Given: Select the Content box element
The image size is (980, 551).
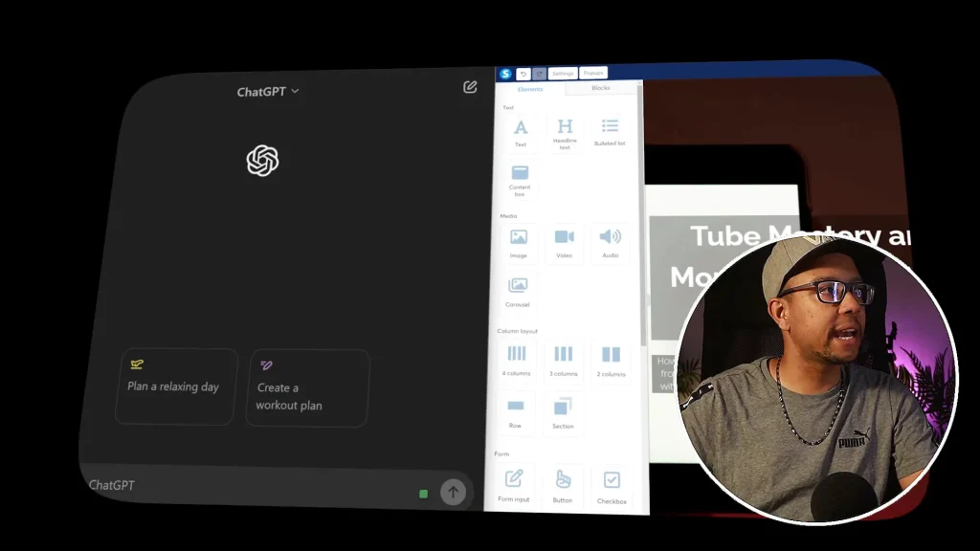Looking at the screenshot, I should tap(520, 181).
